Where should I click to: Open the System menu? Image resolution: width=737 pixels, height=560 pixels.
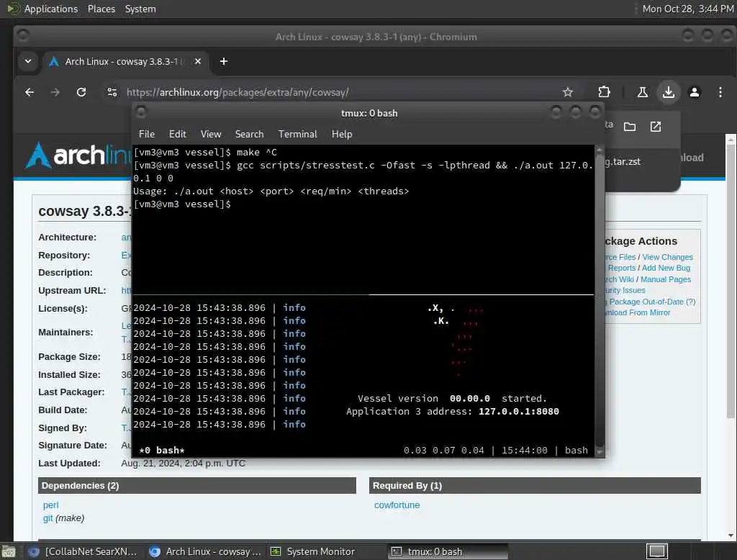pos(140,9)
